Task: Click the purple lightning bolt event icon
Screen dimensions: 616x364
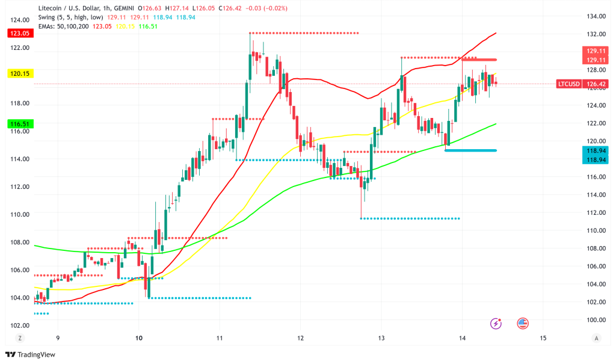Action: (x=496, y=324)
